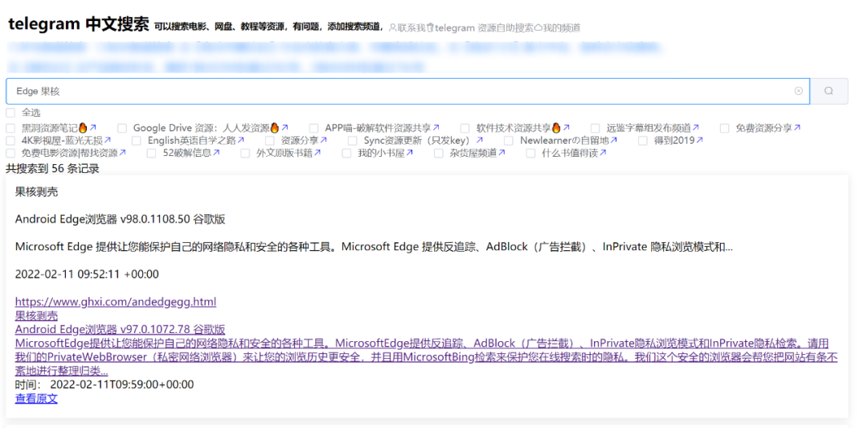Click external link arrow next to 52破解信息
The height and width of the screenshot is (428, 868).
click(x=217, y=153)
